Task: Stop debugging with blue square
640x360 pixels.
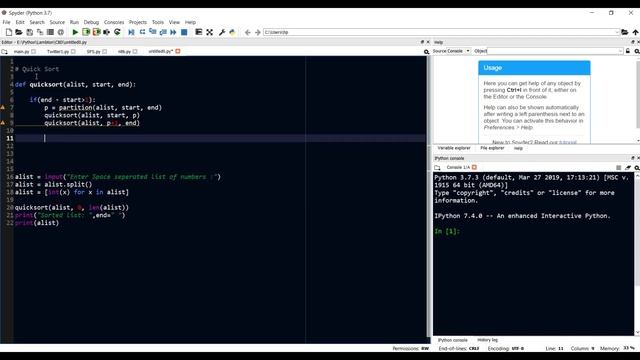Action: point(184,32)
